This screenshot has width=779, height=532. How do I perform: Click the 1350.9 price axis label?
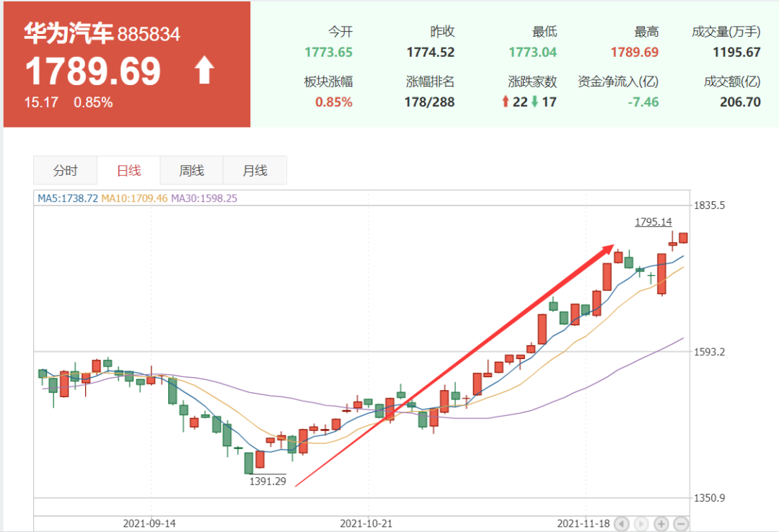(710, 498)
